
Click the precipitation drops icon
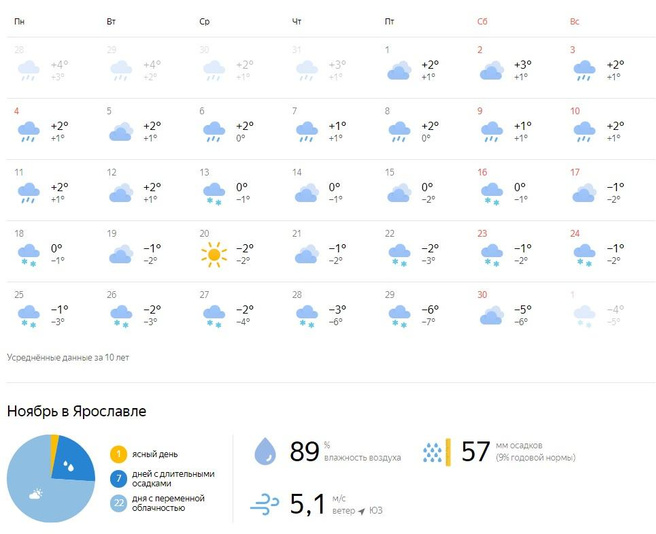tap(432, 452)
